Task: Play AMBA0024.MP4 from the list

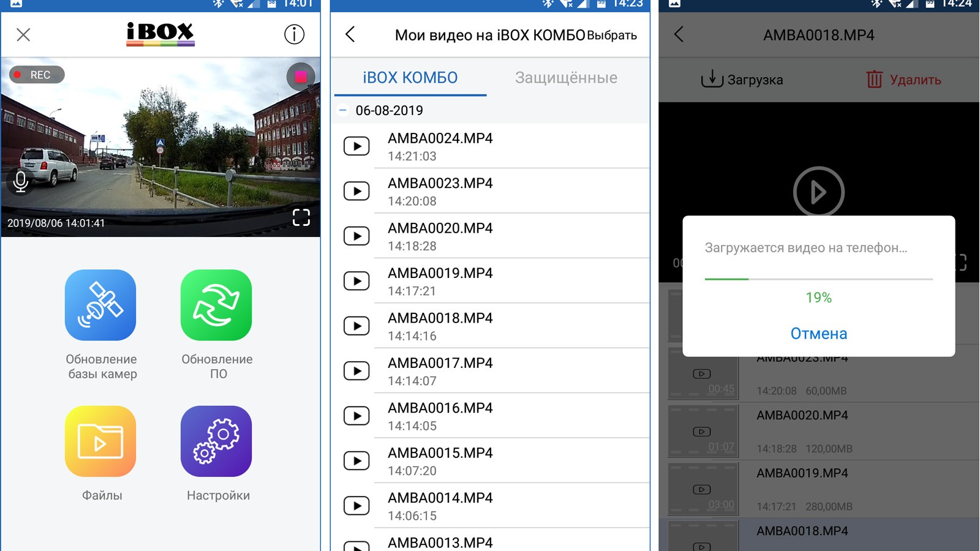Action: tap(356, 146)
